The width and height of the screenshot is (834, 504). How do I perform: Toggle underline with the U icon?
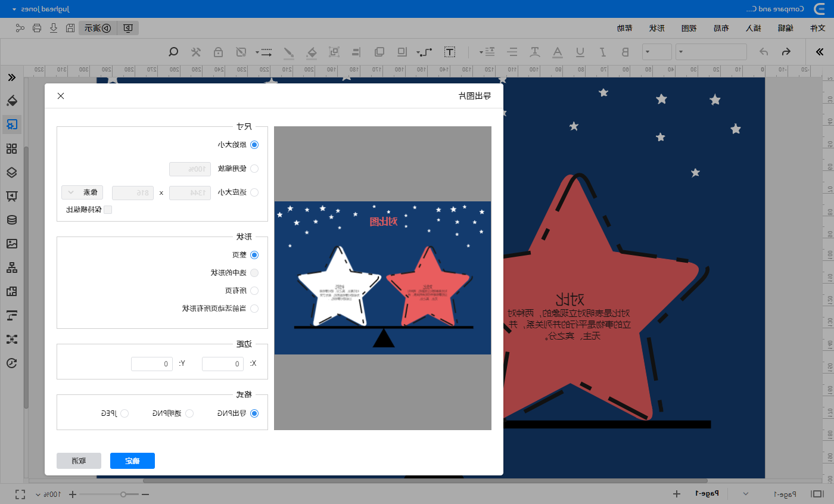pyautogui.click(x=580, y=52)
